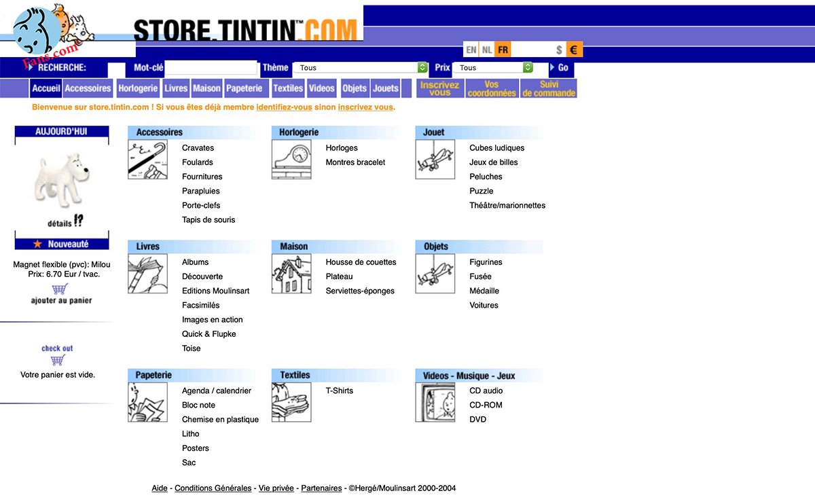Click the détails exclamation link
This screenshot has height=504, width=815.
[x=66, y=221]
